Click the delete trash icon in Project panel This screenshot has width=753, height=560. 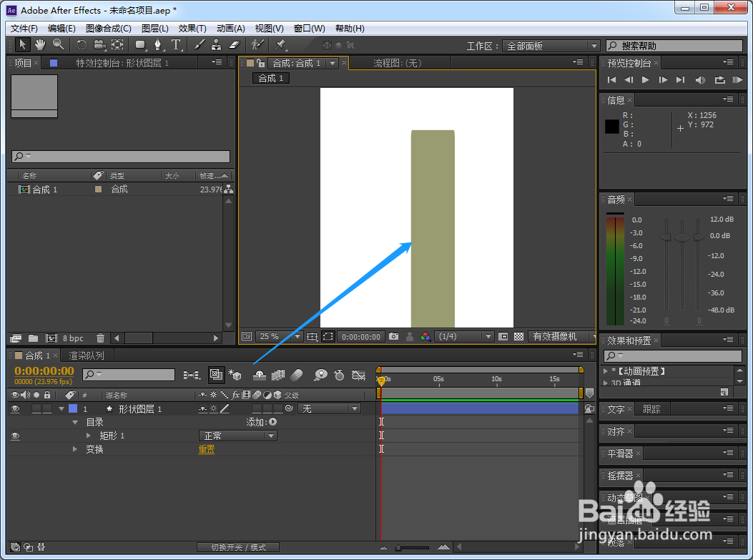(x=100, y=338)
